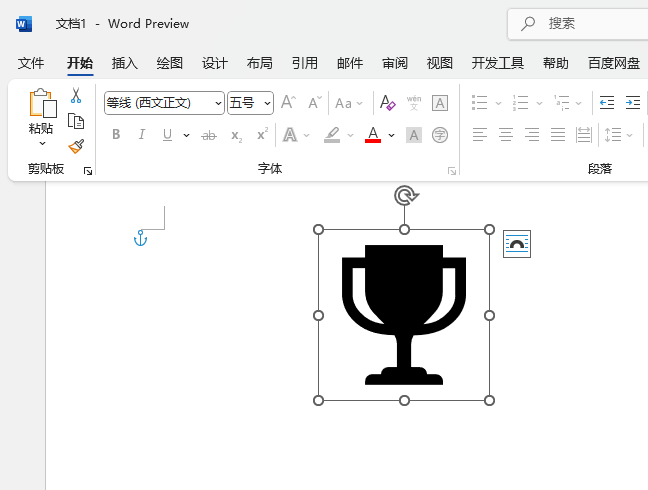Click the Clear Formatting eraser icon
The image size is (648, 490).
tap(387, 103)
